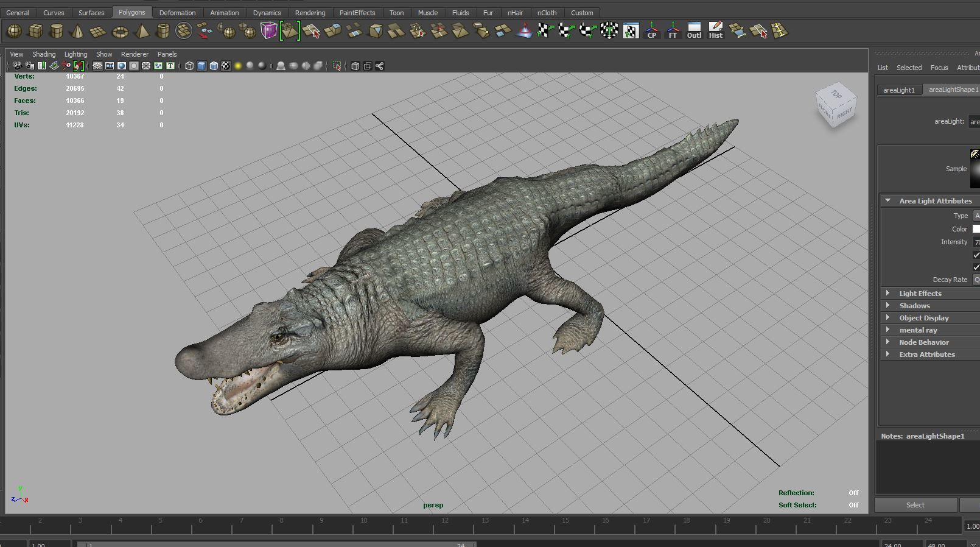Open the Lighting panel menu

[75, 54]
